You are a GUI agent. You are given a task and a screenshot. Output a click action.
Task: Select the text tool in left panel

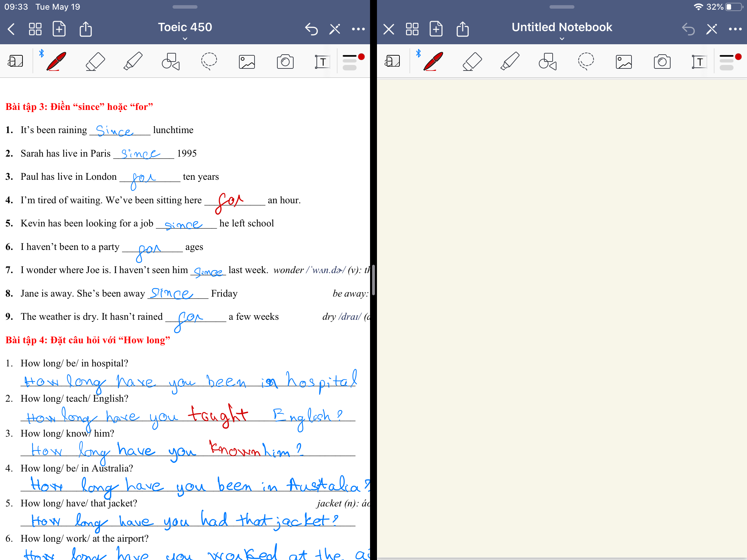click(x=322, y=60)
